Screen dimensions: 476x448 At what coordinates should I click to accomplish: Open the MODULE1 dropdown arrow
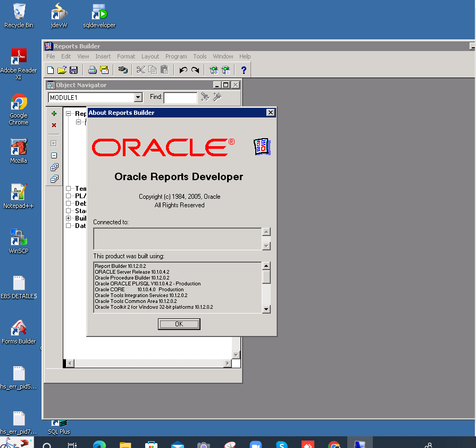[138, 97]
